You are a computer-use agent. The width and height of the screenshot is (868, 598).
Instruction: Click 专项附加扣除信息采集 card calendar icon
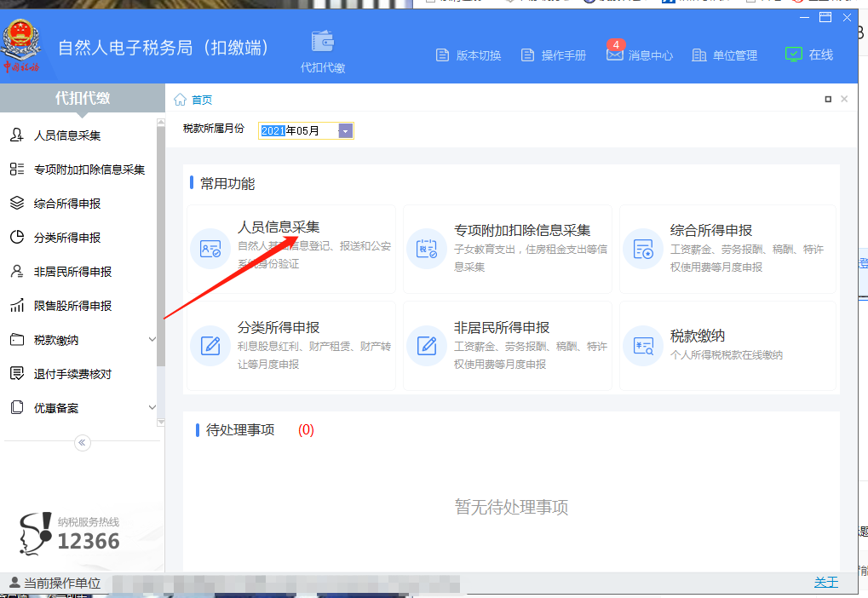[x=427, y=249]
